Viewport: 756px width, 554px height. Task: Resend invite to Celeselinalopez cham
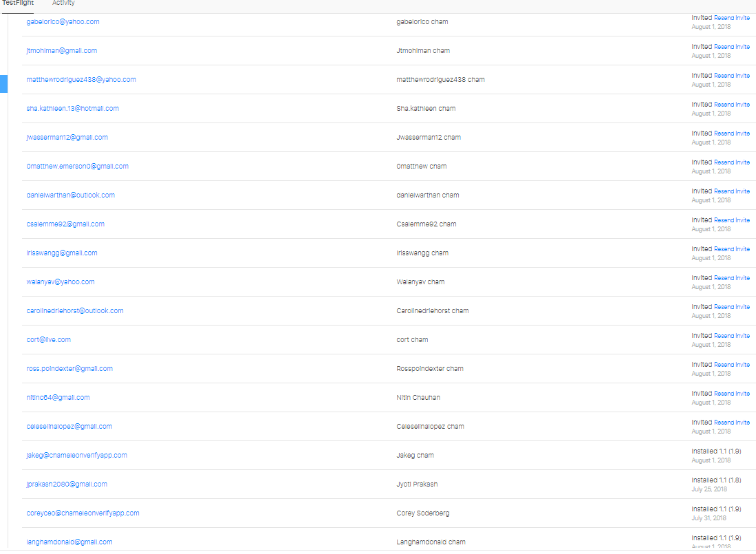(x=732, y=423)
